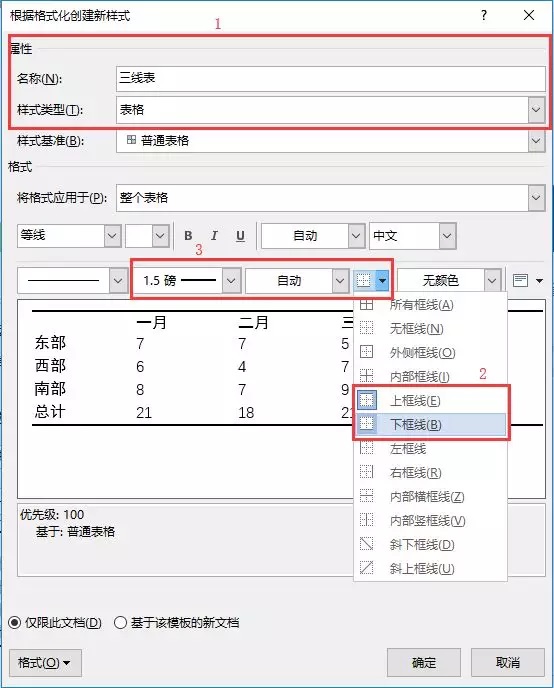Toggle Italic formatting button
This screenshot has height=688, width=554.
(x=214, y=236)
